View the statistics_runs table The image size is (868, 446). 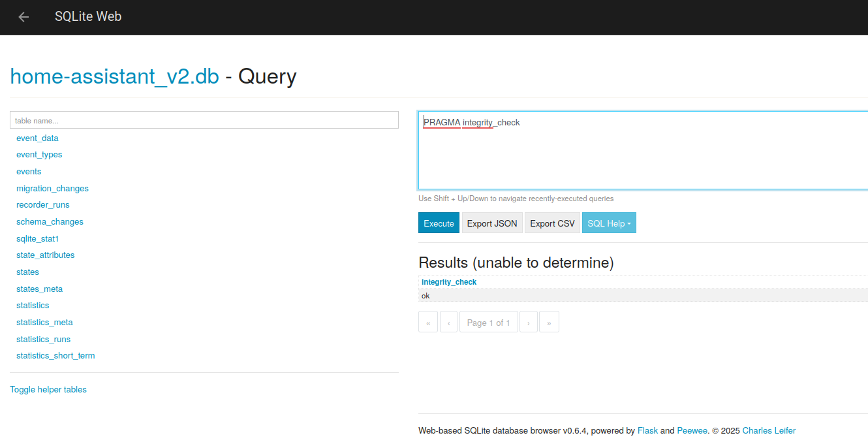point(43,340)
